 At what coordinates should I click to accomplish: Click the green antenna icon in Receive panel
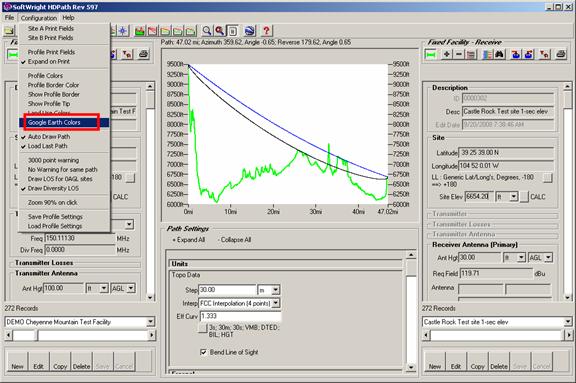coord(431,55)
